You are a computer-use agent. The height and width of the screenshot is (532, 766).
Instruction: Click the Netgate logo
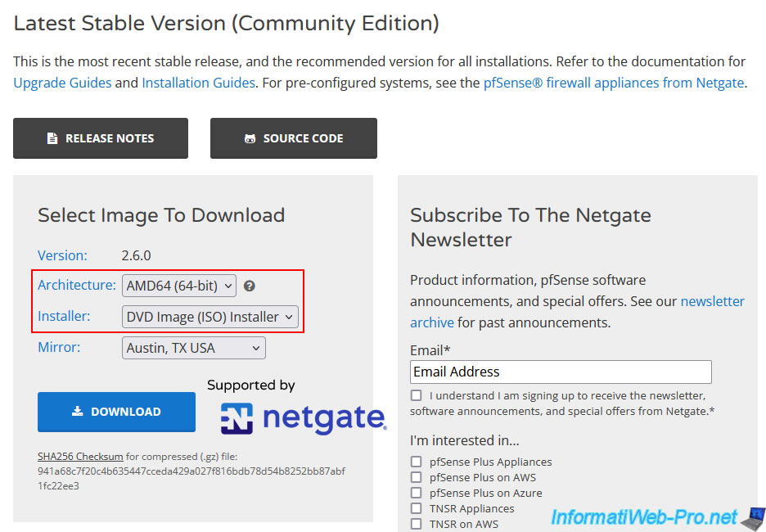(x=304, y=419)
